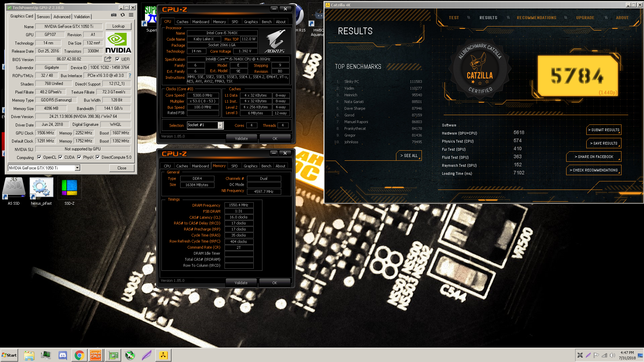This screenshot has height=362, width=644.
Task: Take a GPU-Z screenshot with the camera icon
Action: [x=114, y=15]
